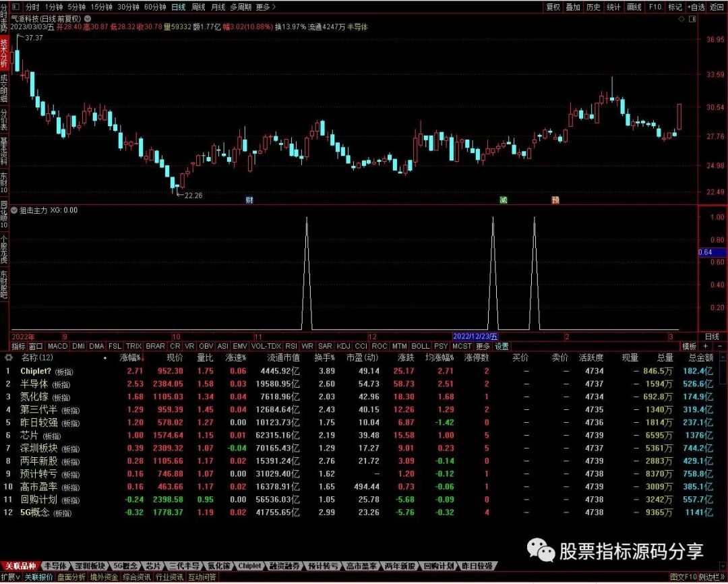Click the 标记 mark button

point(675,7)
